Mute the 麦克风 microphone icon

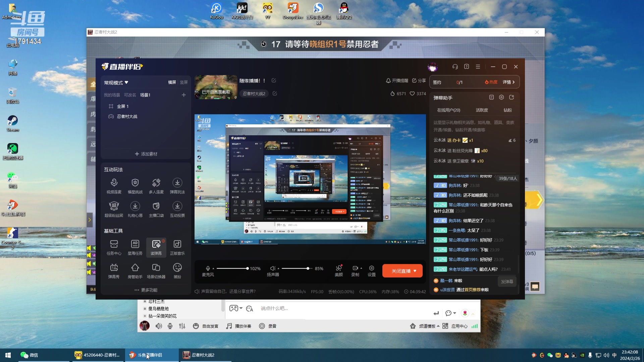[208, 268]
